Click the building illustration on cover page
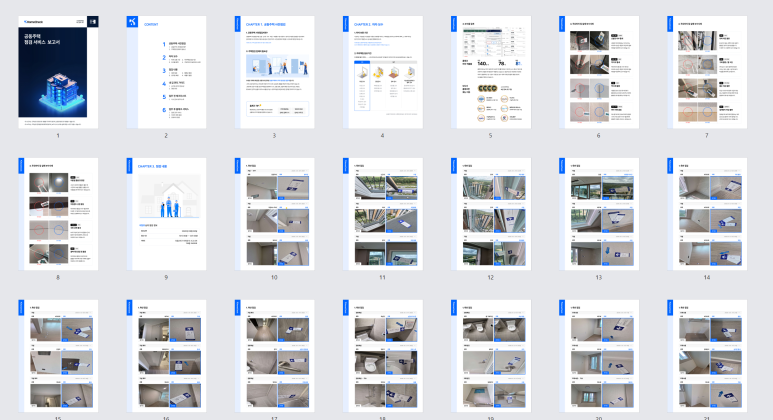The height and width of the screenshot is (420, 773). 63,93
